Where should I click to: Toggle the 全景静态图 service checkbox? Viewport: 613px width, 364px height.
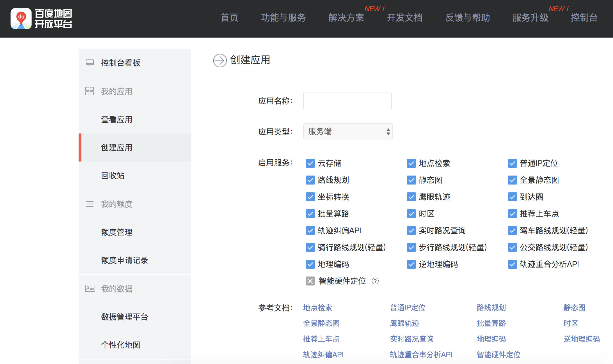point(512,180)
